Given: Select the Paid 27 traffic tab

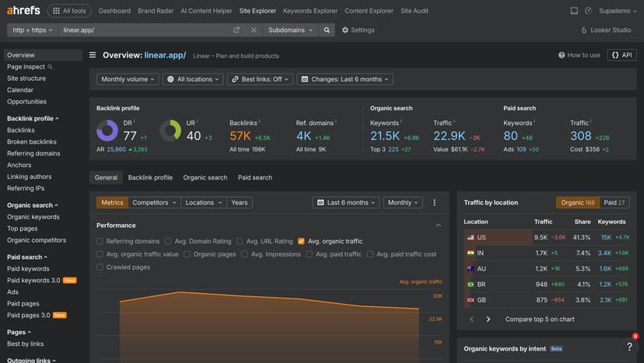Looking at the screenshot, I should 614,202.
